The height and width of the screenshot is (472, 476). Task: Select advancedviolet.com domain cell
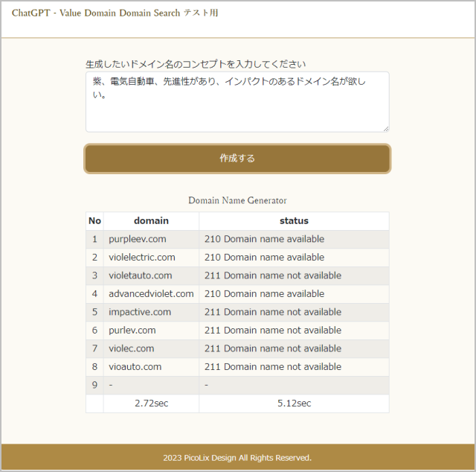pos(151,294)
